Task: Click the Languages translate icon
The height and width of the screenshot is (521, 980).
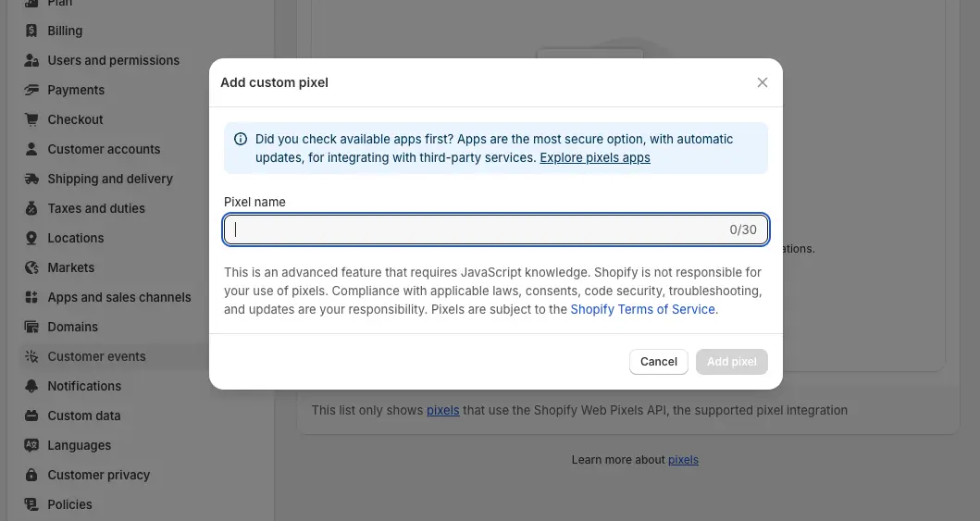Action: pos(31,445)
